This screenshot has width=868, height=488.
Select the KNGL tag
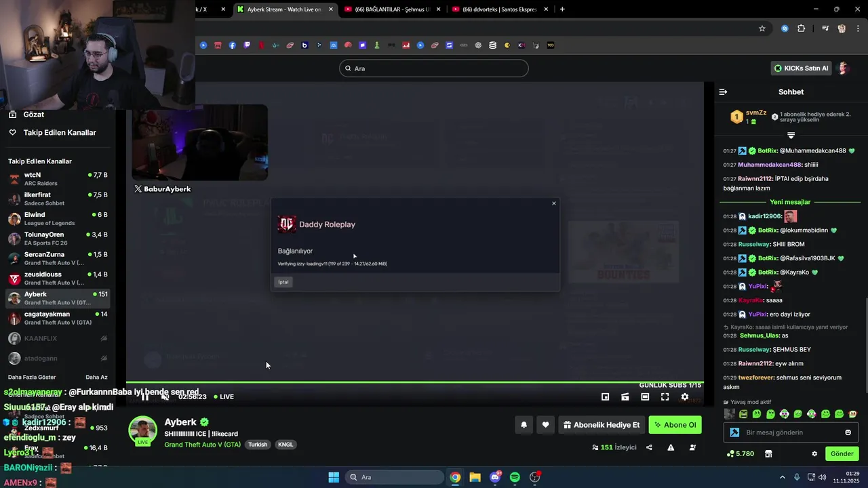[x=285, y=445]
